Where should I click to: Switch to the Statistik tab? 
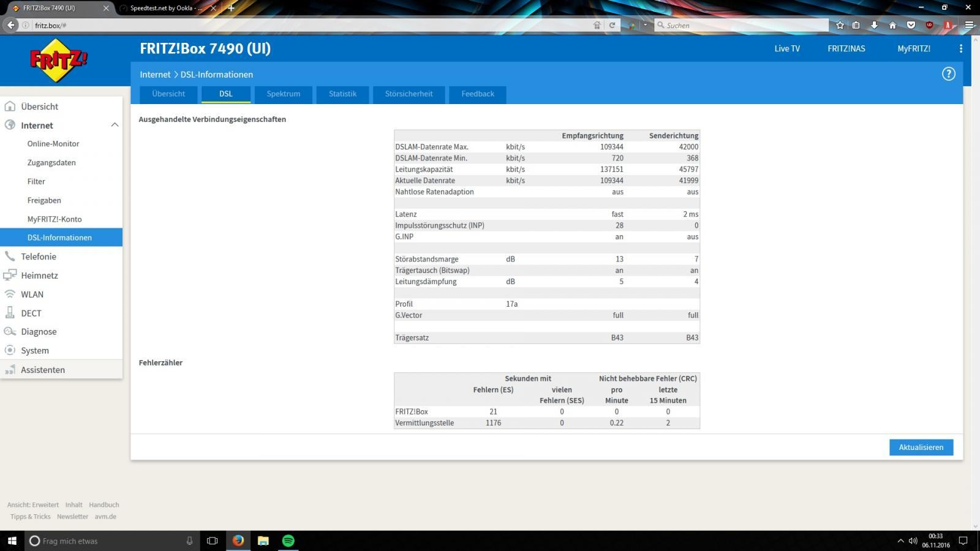pos(342,94)
